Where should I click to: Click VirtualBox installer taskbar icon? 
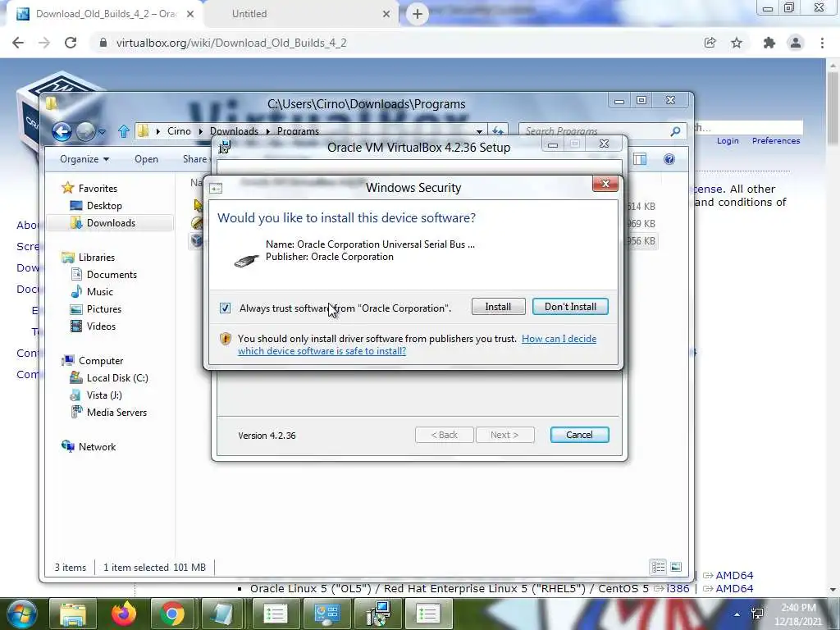point(379,614)
